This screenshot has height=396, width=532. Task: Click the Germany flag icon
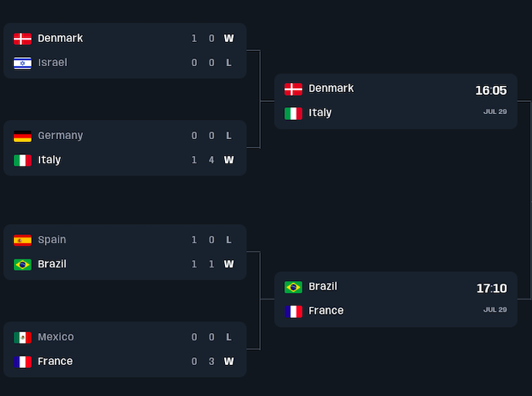(x=23, y=136)
